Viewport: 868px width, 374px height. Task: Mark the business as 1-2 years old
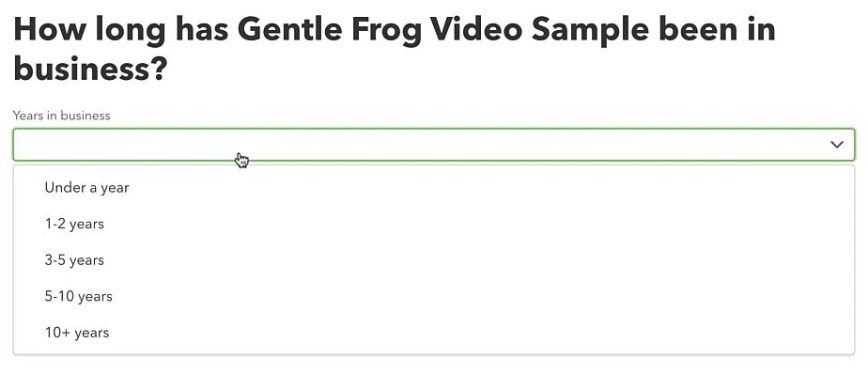pyautogui.click(x=434, y=224)
